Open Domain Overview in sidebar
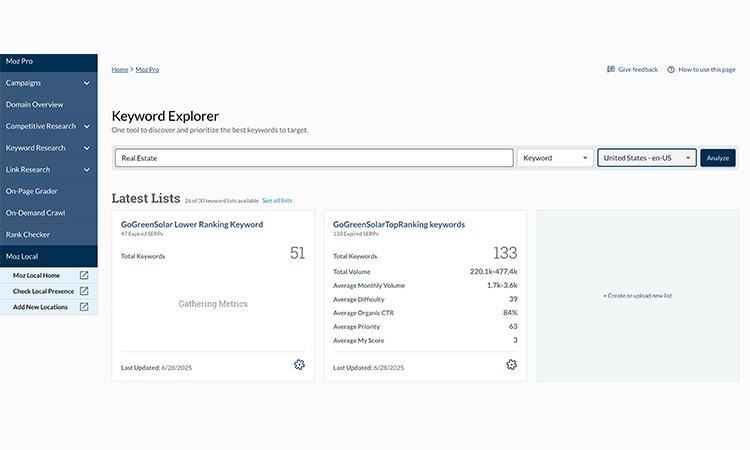750x450 pixels. tap(49, 104)
